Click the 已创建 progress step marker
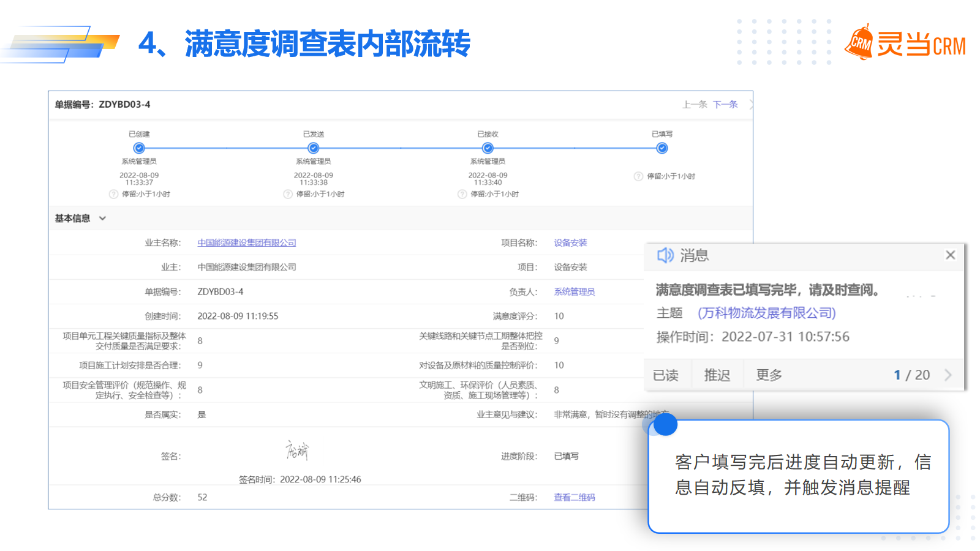The height and width of the screenshot is (551, 980). click(139, 148)
